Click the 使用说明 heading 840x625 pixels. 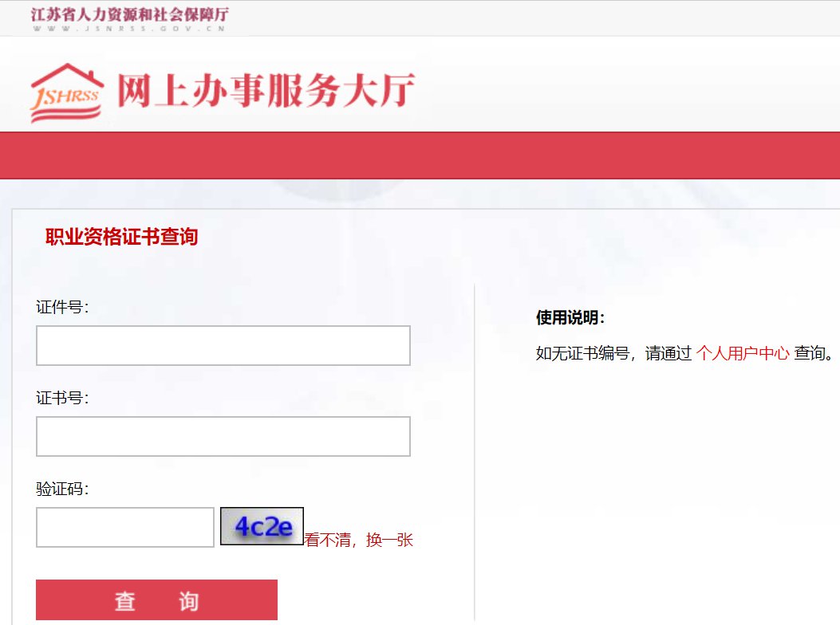click(x=570, y=317)
